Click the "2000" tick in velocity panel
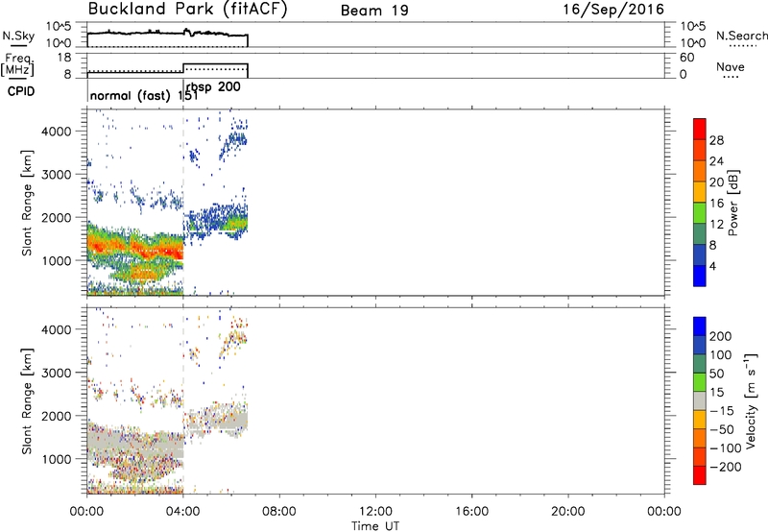768x532 pixels. pos(57,416)
